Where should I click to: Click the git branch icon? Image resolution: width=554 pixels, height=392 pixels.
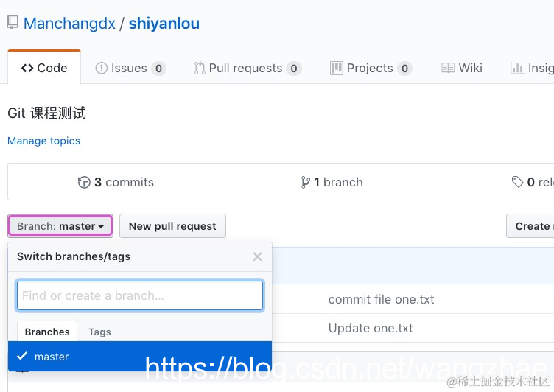(305, 183)
